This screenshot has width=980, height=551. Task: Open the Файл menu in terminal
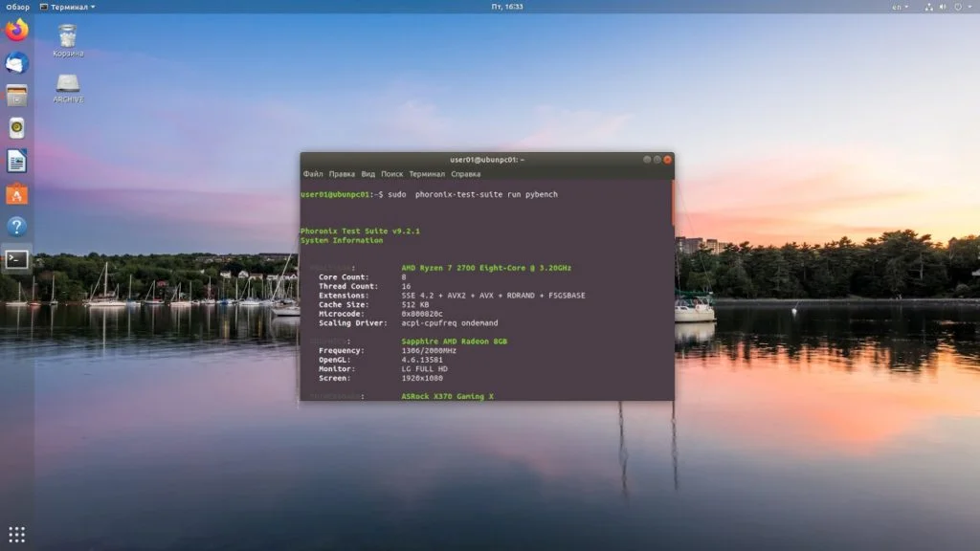coord(313,174)
